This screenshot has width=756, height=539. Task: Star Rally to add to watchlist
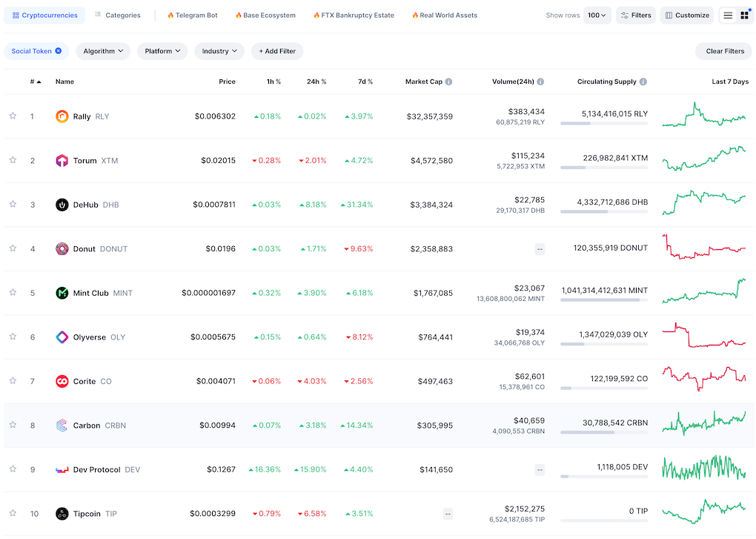coord(13,116)
